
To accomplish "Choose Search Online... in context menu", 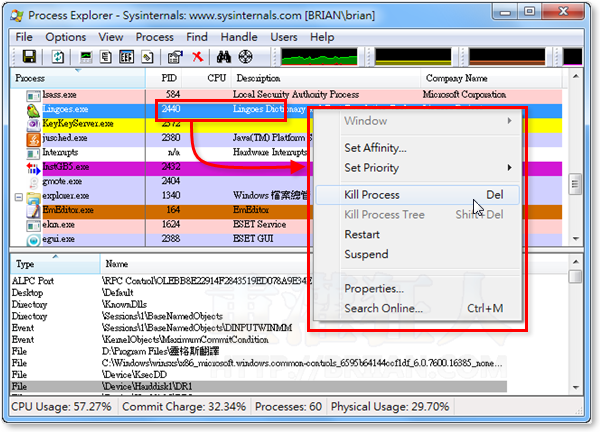I will [x=418, y=308].
